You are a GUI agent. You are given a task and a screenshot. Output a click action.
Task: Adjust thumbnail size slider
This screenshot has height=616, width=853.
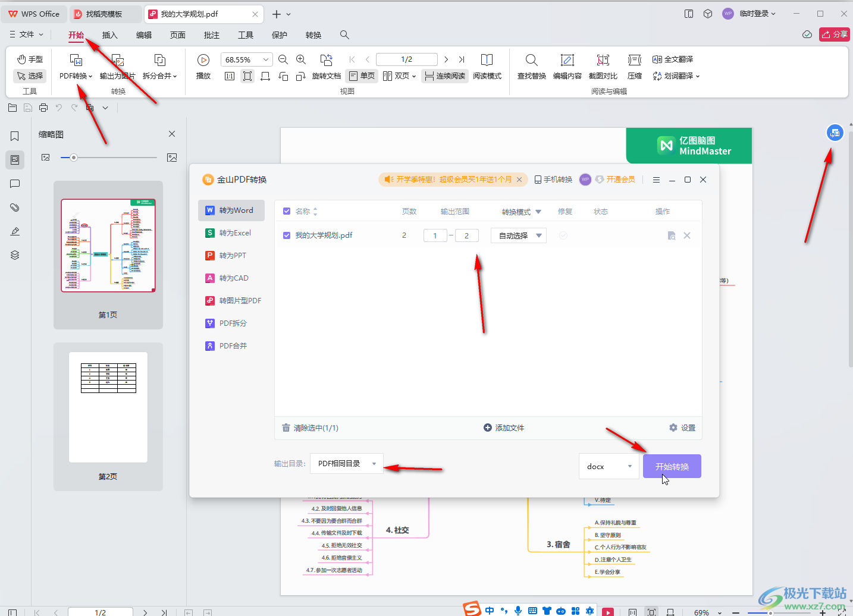[74, 158]
